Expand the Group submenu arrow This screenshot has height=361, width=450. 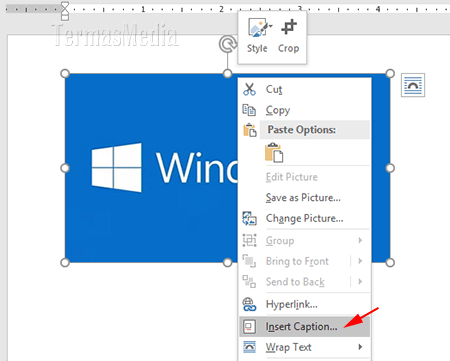(x=360, y=240)
